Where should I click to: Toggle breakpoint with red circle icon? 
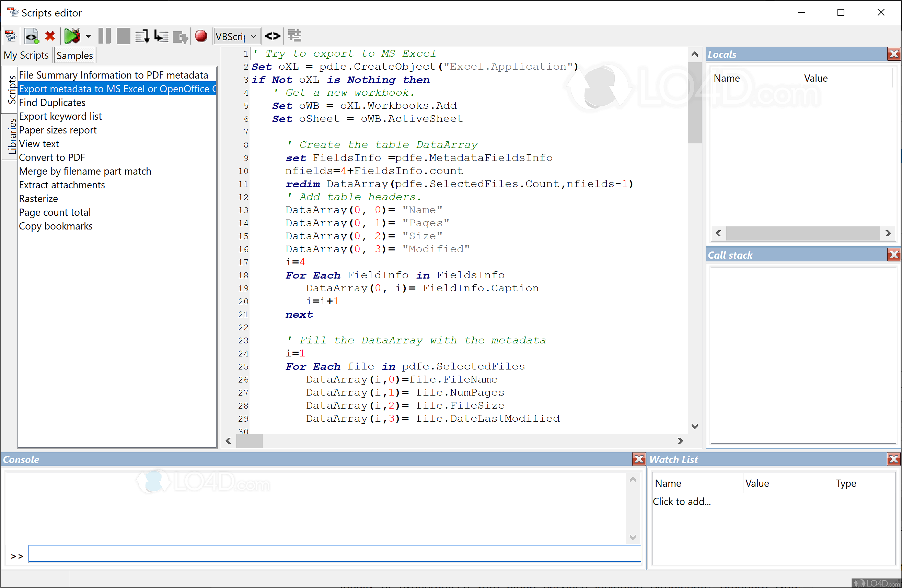click(201, 36)
